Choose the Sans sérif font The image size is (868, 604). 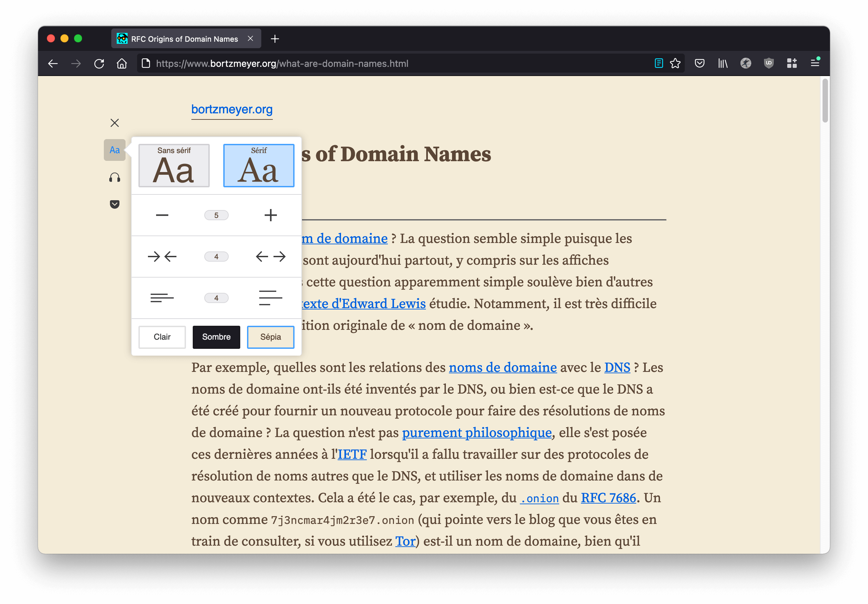(174, 166)
